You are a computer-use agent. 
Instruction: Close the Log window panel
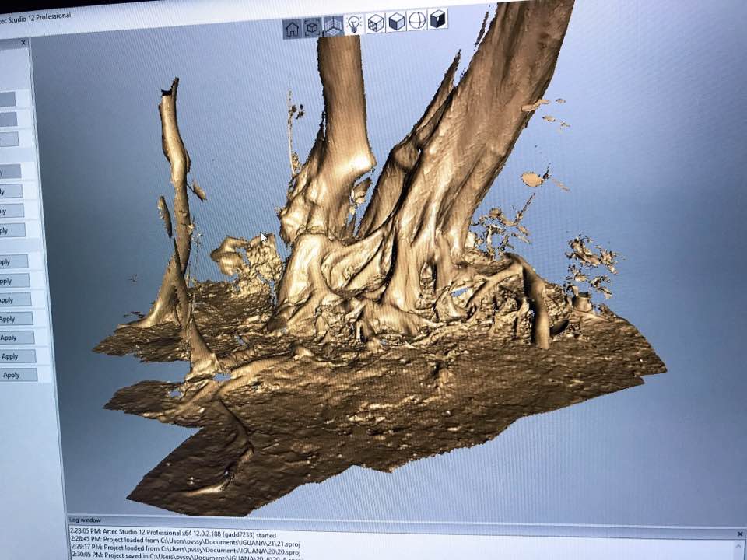740,534
